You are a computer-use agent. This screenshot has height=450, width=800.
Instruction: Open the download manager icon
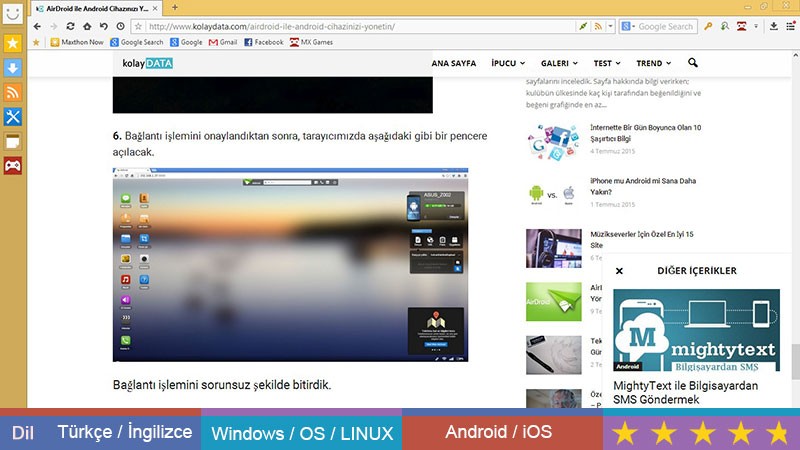(773, 27)
